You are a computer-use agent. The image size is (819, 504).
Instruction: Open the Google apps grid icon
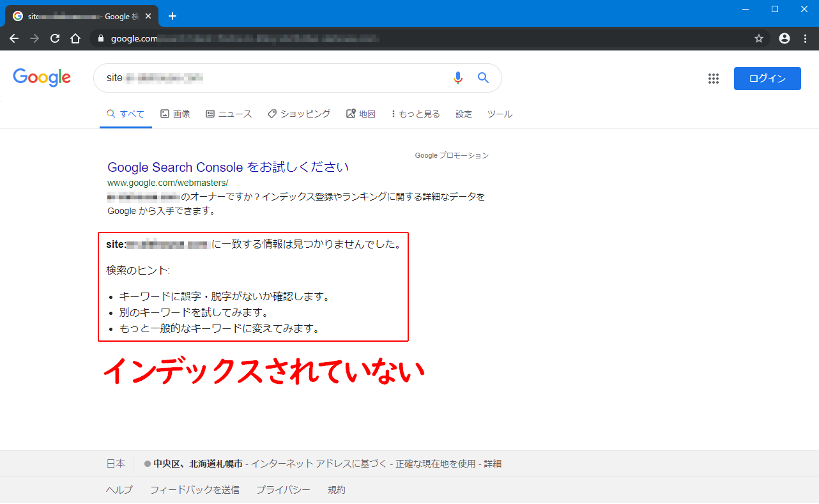714,79
